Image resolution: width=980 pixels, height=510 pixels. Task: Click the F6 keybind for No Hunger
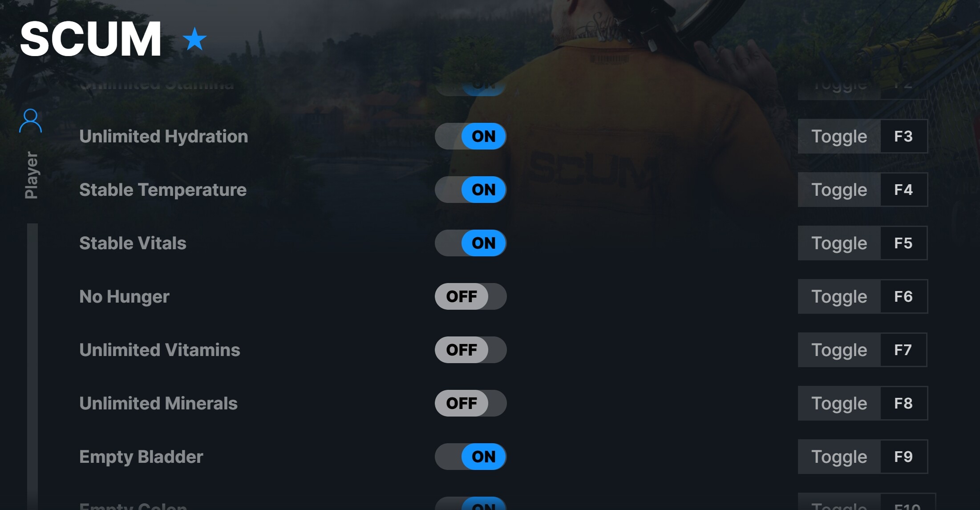(x=902, y=297)
